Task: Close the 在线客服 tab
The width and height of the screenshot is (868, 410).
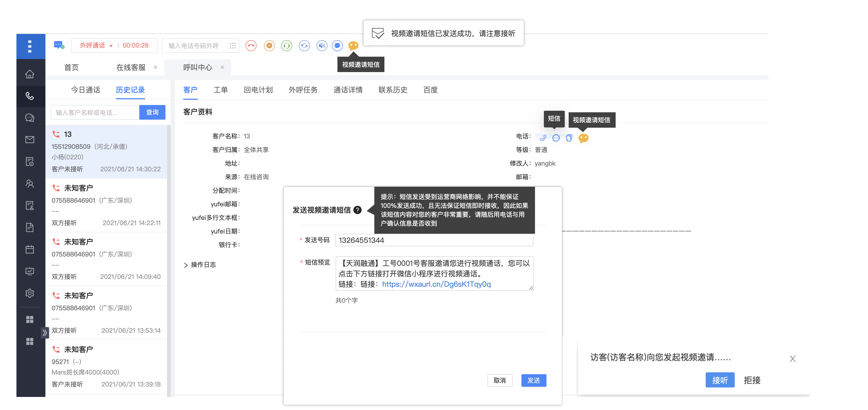Action: (x=155, y=67)
